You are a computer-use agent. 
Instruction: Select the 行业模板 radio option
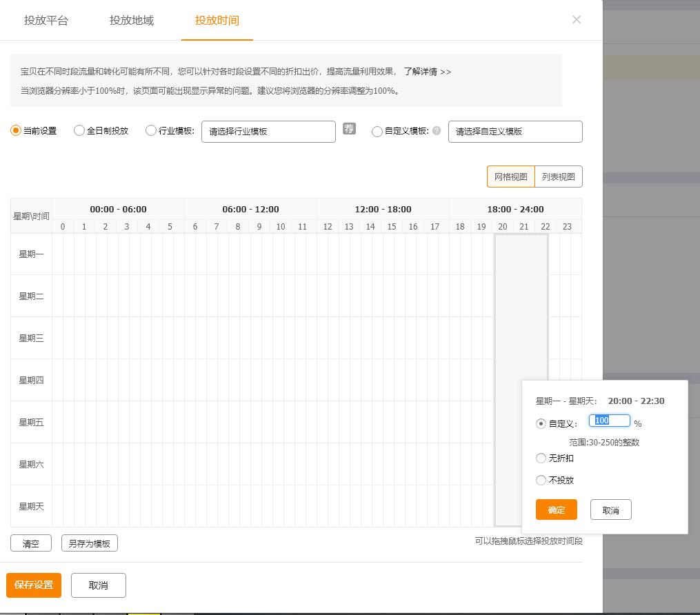click(151, 130)
